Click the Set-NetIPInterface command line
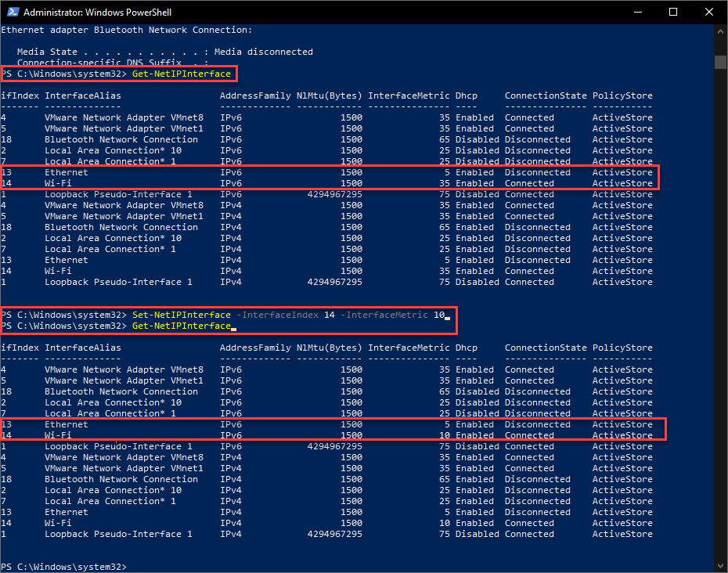 click(x=223, y=315)
